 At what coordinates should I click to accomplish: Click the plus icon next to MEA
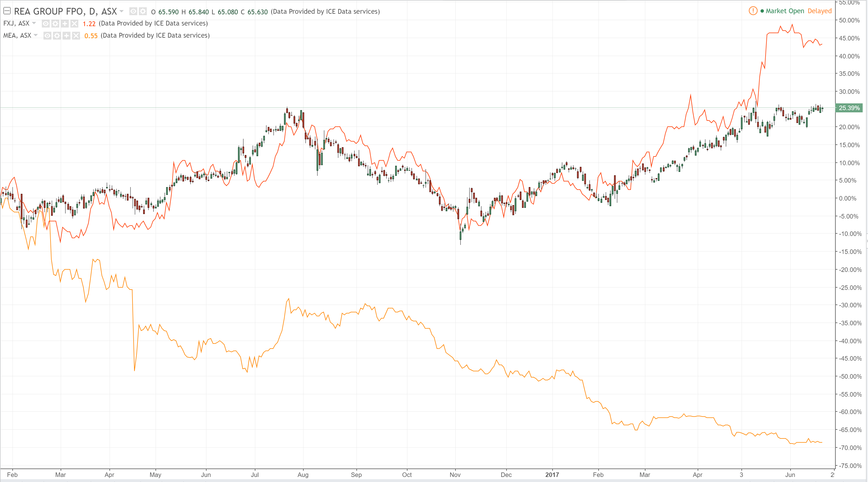[67, 36]
